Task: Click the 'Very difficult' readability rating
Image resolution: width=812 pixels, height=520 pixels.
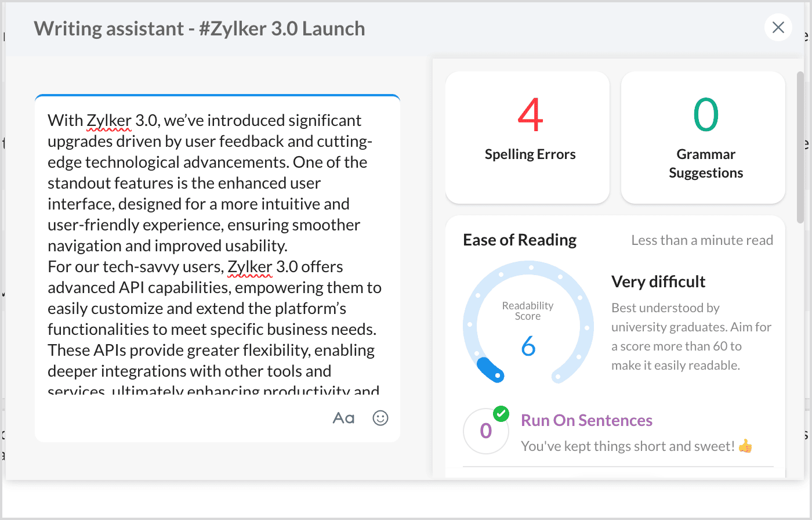Action: pos(658,281)
